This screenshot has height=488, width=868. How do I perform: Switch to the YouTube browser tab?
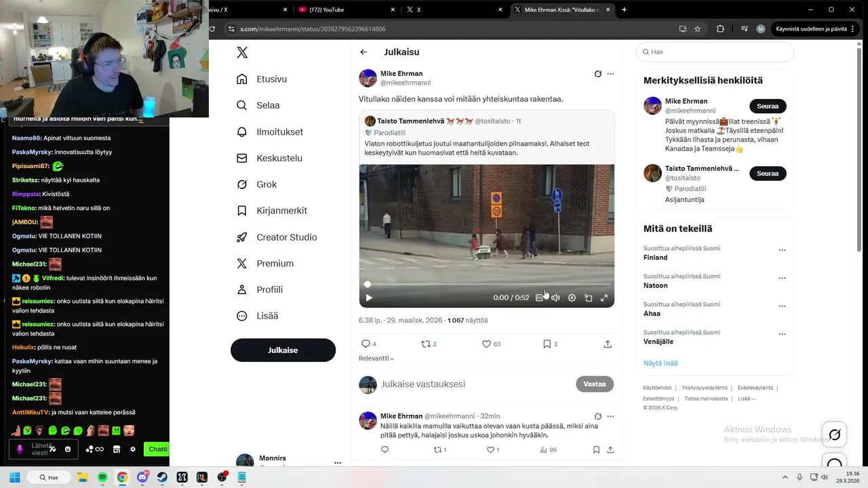(346, 9)
